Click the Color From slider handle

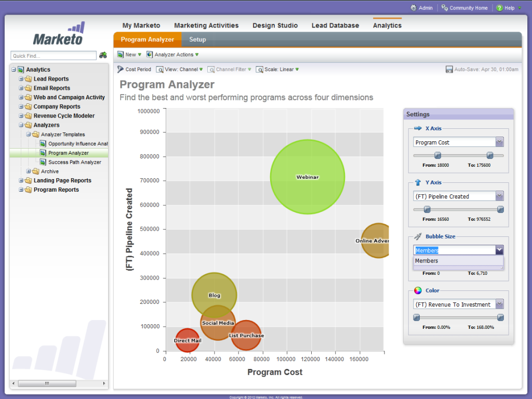[417, 317]
